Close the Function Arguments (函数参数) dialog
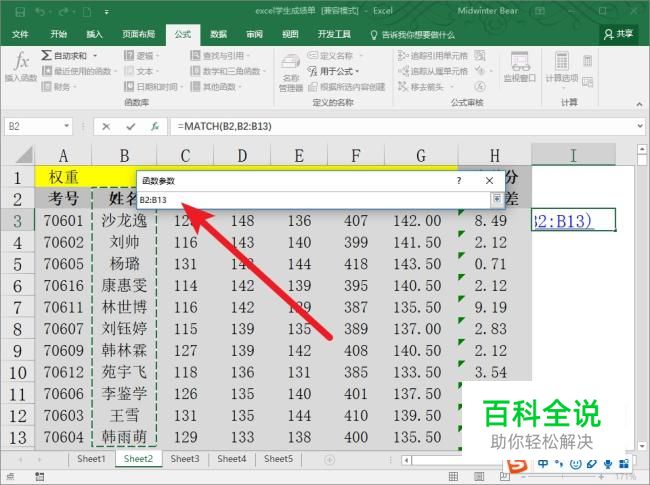 pyautogui.click(x=489, y=180)
